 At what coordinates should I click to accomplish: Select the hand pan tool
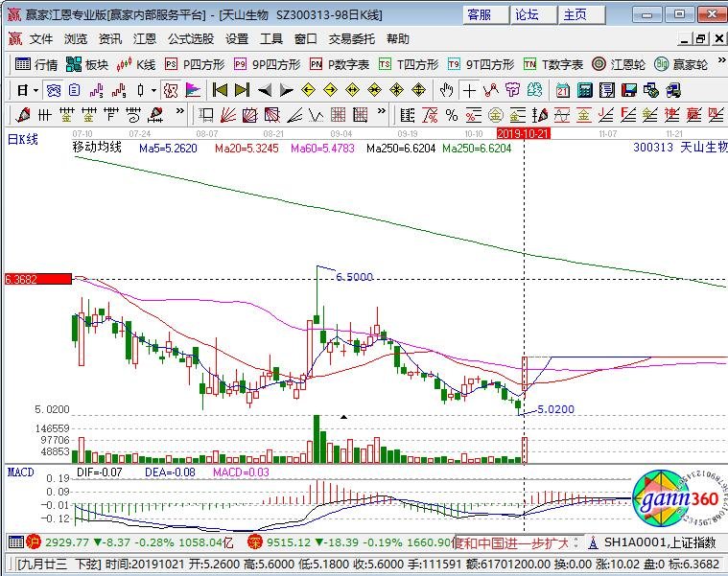point(447,90)
